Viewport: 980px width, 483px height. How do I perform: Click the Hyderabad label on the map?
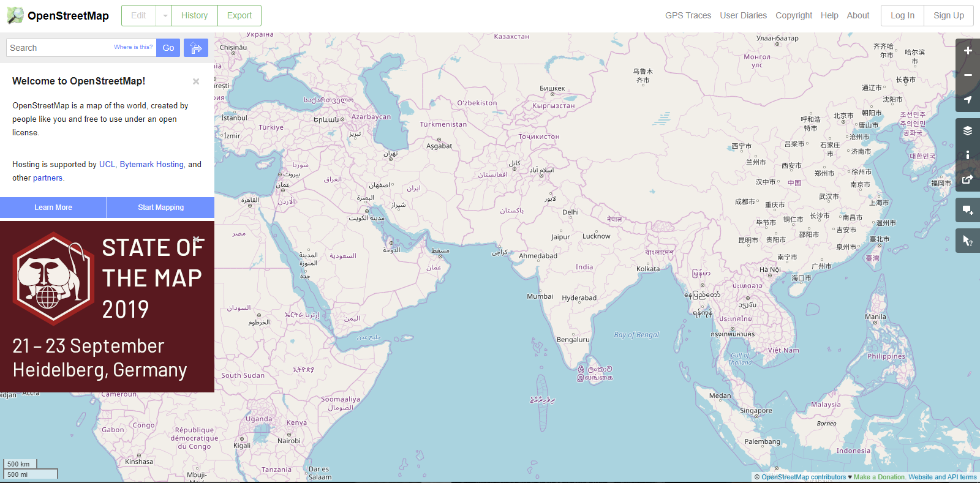(x=579, y=298)
